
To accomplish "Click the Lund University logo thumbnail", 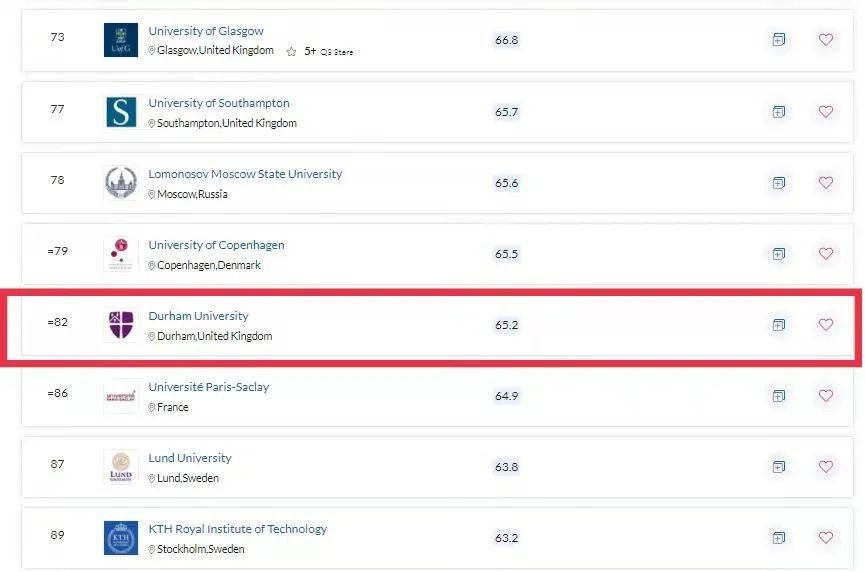I will (x=121, y=467).
